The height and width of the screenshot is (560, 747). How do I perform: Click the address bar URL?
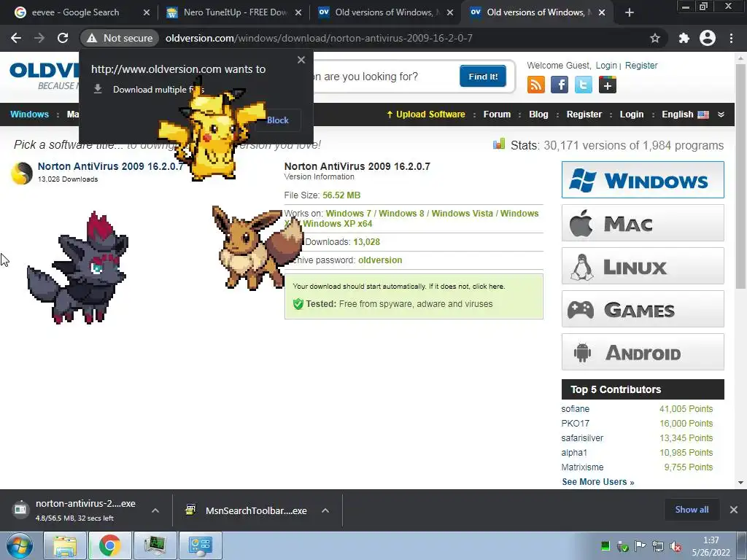pyautogui.click(x=319, y=38)
